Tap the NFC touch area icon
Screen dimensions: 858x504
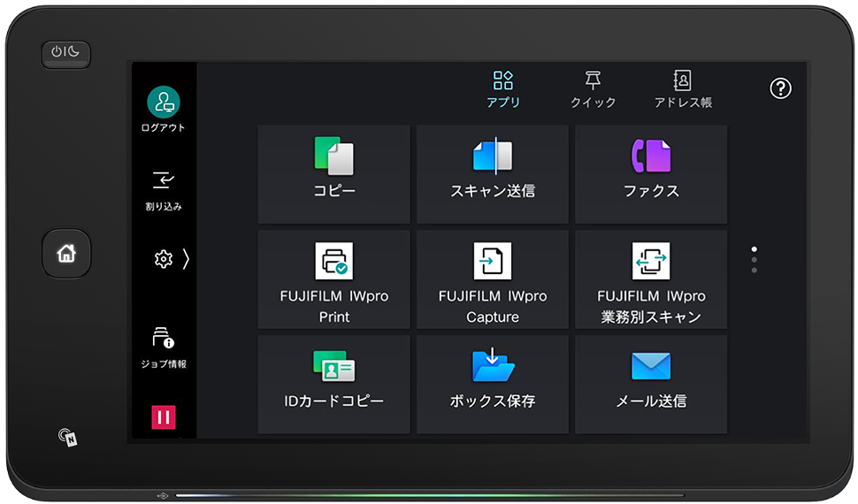tap(68, 437)
